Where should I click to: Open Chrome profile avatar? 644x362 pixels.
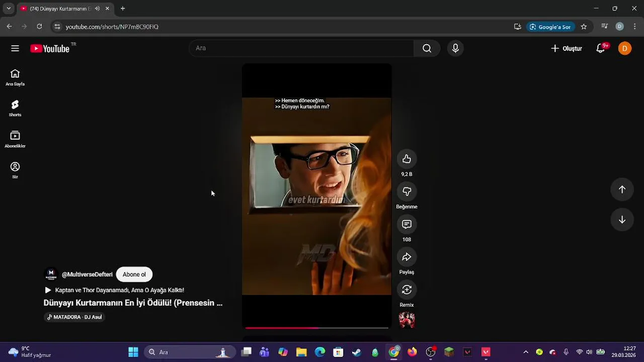[620, 27]
